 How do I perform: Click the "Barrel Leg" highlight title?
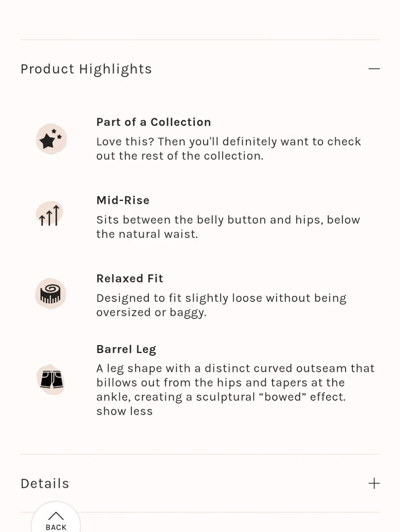click(x=126, y=349)
